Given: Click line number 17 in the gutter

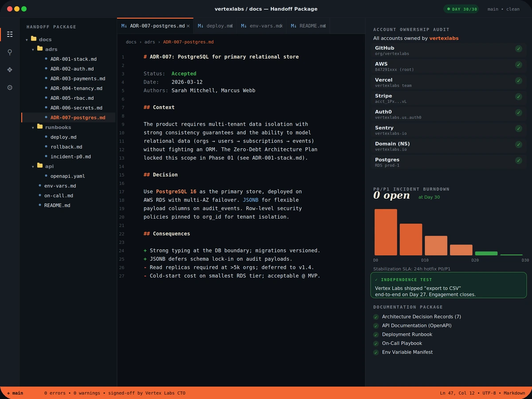Looking at the screenshot, I should click(x=122, y=192).
